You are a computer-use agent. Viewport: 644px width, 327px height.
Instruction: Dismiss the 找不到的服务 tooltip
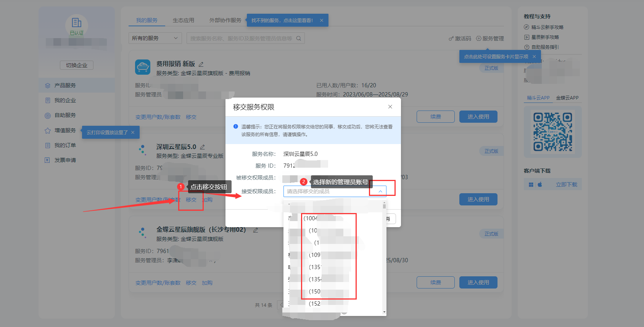322,21
